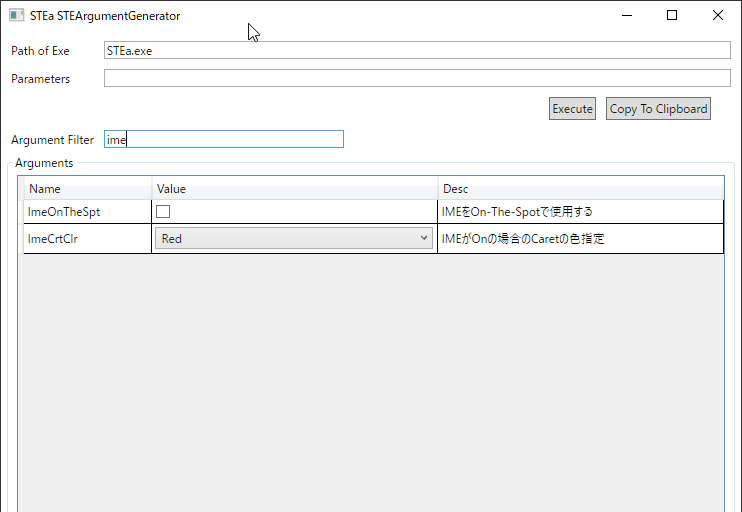Click the Path of Exe label
This screenshot has width=742, height=512.
[x=40, y=51]
